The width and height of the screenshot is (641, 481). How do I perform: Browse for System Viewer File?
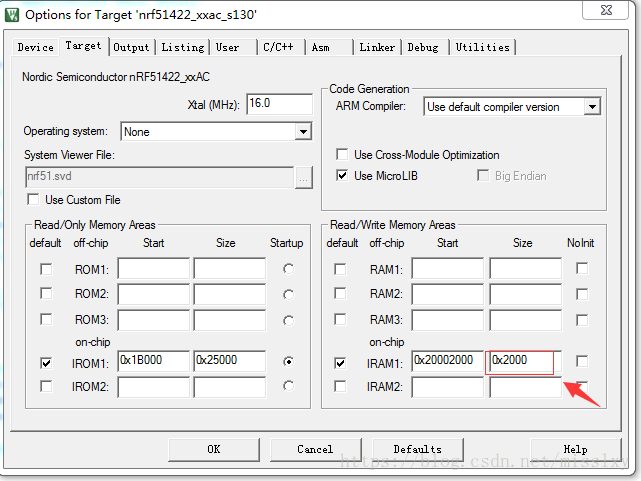tap(303, 177)
